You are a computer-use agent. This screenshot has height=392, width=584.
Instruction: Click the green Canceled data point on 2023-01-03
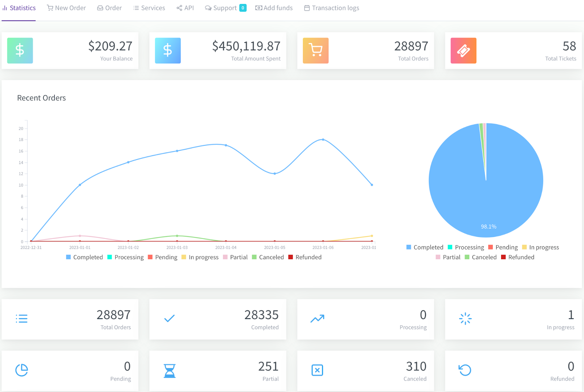(x=177, y=236)
